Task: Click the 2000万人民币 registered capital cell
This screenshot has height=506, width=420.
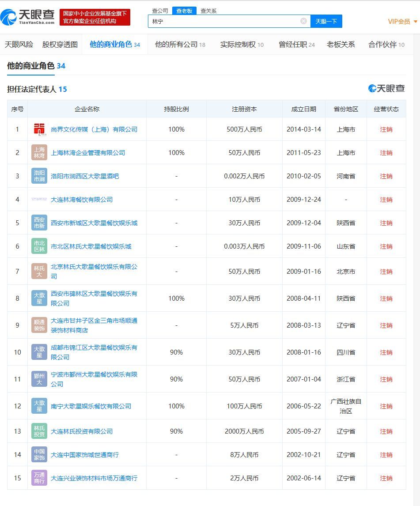Action: pos(244,431)
